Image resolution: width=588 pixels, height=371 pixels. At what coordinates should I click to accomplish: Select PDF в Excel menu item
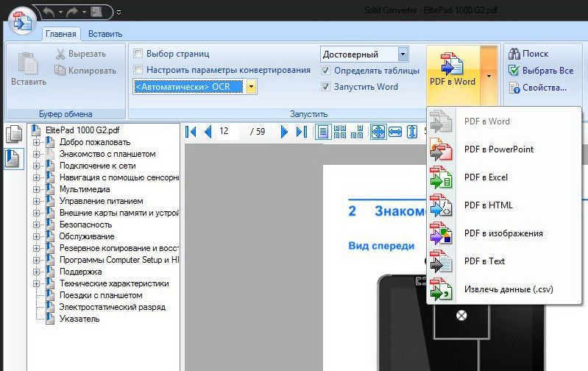(504, 177)
